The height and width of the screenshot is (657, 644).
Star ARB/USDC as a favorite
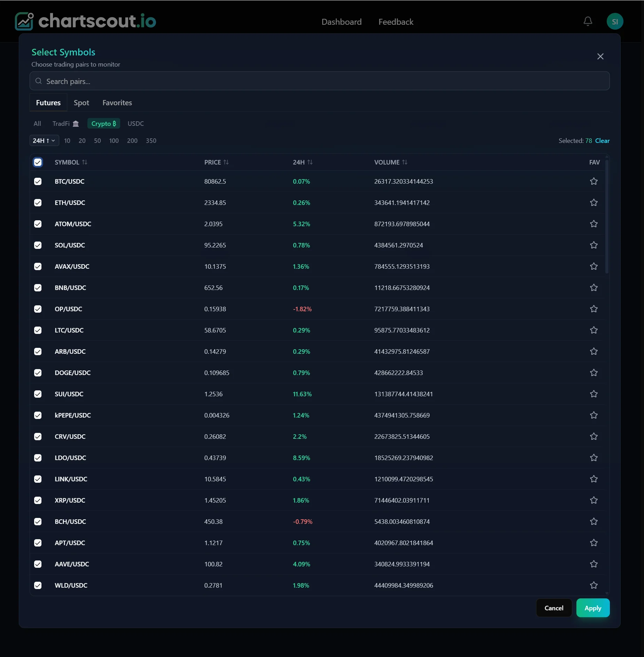tap(594, 351)
